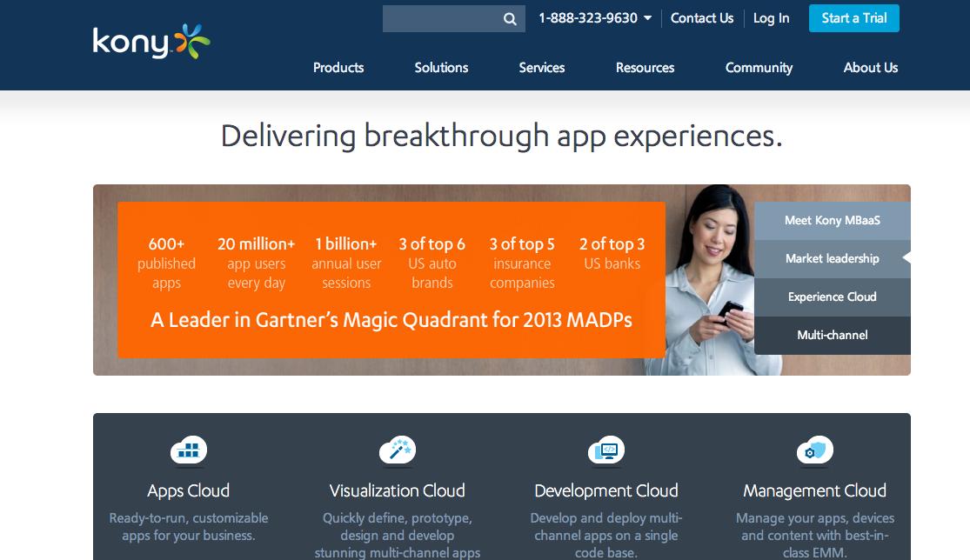Click the Apps Cloud heading
The width and height of the screenshot is (970, 560).
tap(188, 490)
